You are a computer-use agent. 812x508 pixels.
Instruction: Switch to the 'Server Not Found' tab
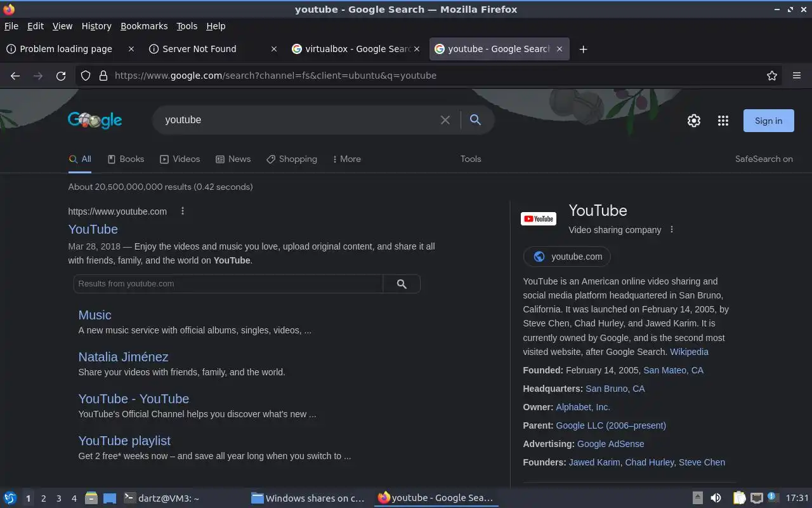[213, 49]
